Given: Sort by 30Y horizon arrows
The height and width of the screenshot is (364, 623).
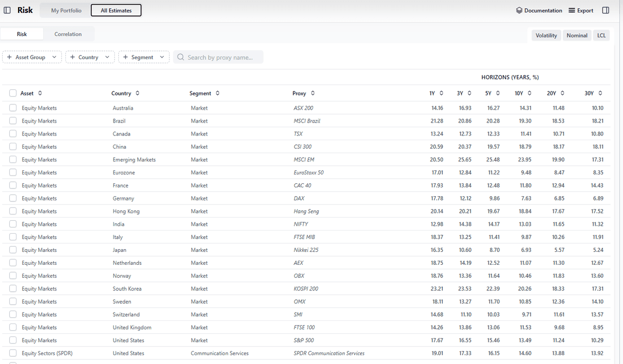Looking at the screenshot, I should click(601, 93).
